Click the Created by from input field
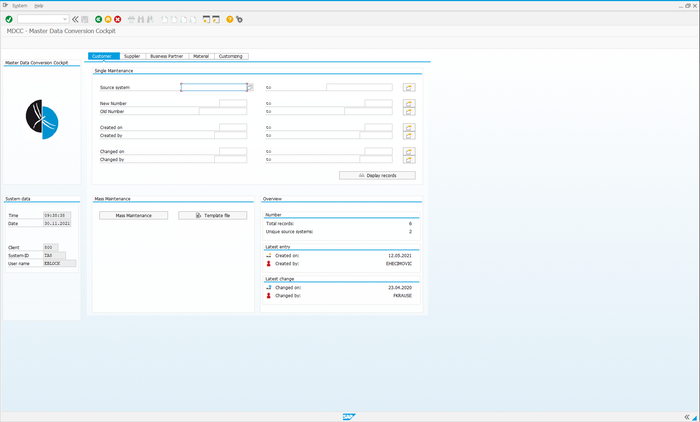Image resolution: width=700 pixels, height=422 pixels. (230, 135)
